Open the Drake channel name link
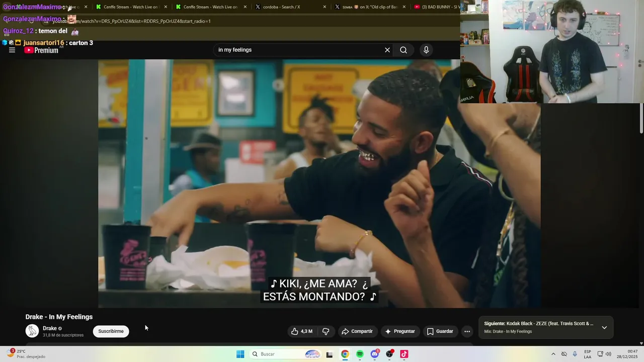The height and width of the screenshot is (362, 644). (50, 328)
